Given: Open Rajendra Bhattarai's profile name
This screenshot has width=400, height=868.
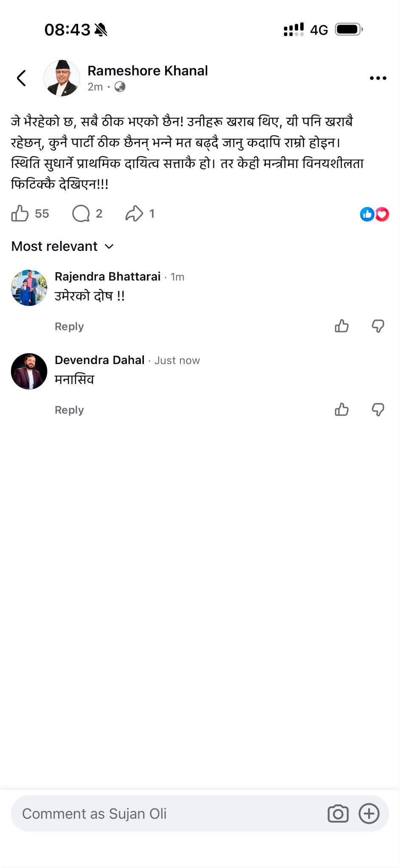Looking at the screenshot, I should (x=107, y=277).
